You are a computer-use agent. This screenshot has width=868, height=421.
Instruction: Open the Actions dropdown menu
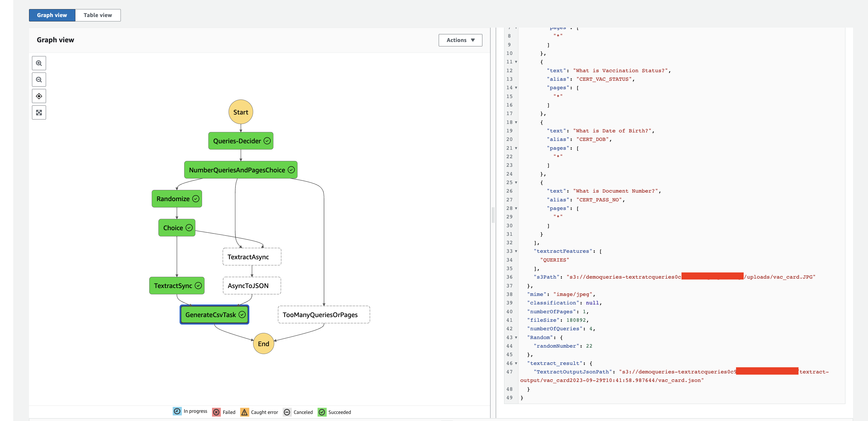[x=460, y=40]
